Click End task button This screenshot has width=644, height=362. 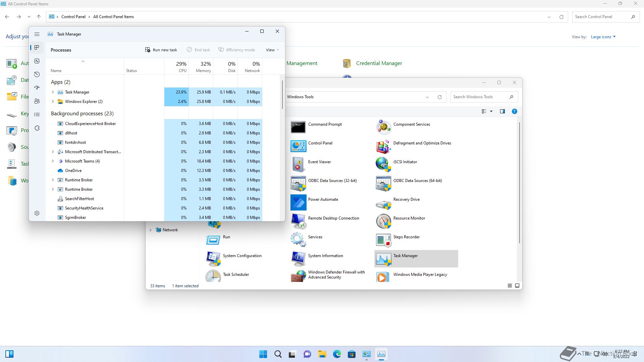pos(198,50)
